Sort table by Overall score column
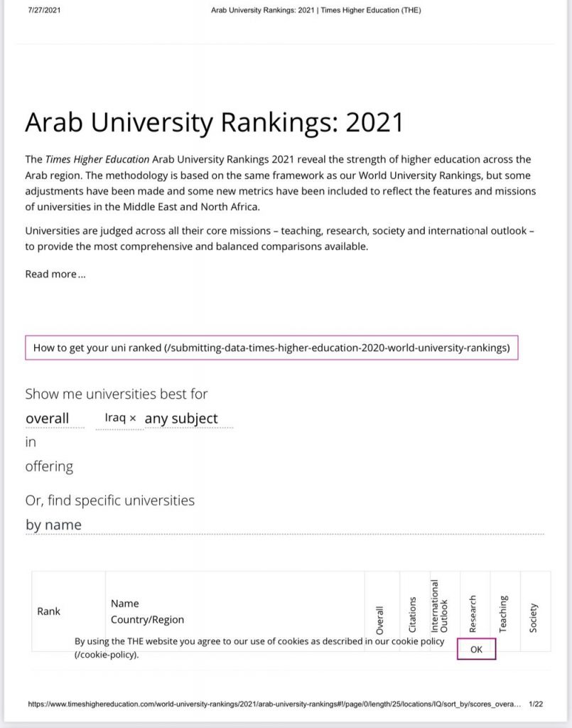The image size is (572, 728). (x=380, y=620)
